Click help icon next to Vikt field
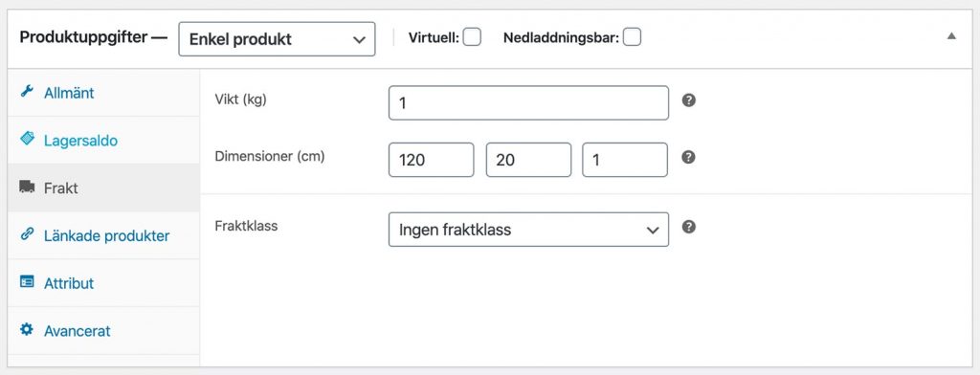This screenshot has height=375, width=980. [689, 100]
